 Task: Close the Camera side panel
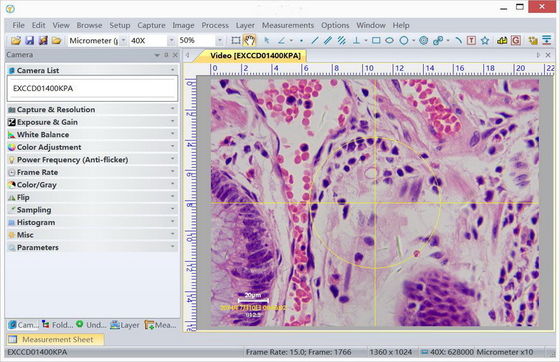tap(175, 55)
